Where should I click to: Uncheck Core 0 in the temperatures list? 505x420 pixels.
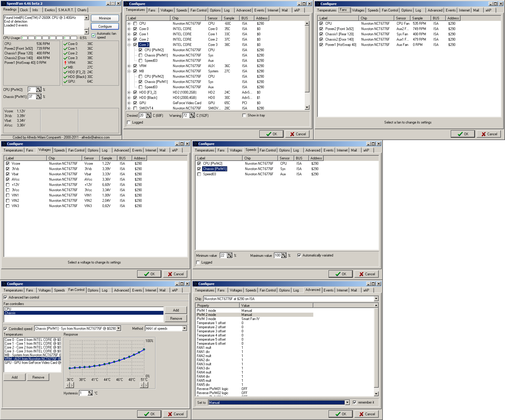(x=135, y=29)
